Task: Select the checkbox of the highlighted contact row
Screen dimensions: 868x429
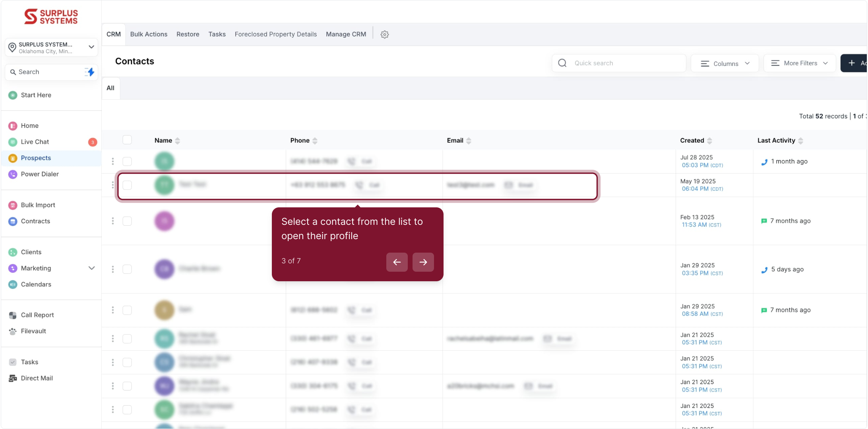Action: tap(127, 185)
